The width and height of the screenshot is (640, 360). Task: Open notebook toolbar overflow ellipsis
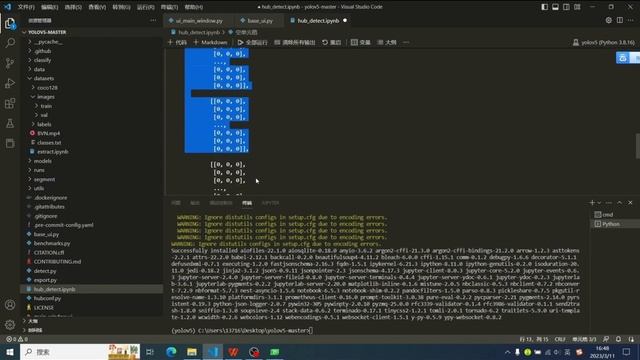406,42
